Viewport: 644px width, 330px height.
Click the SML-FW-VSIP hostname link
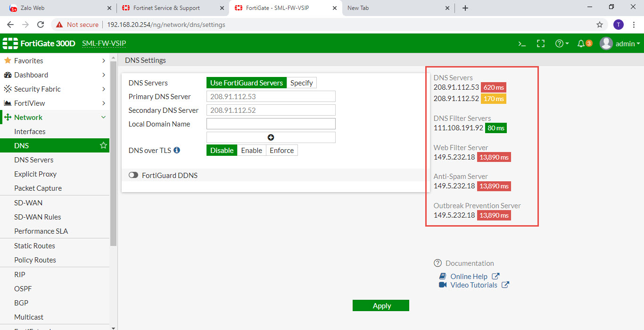coord(104,43)
